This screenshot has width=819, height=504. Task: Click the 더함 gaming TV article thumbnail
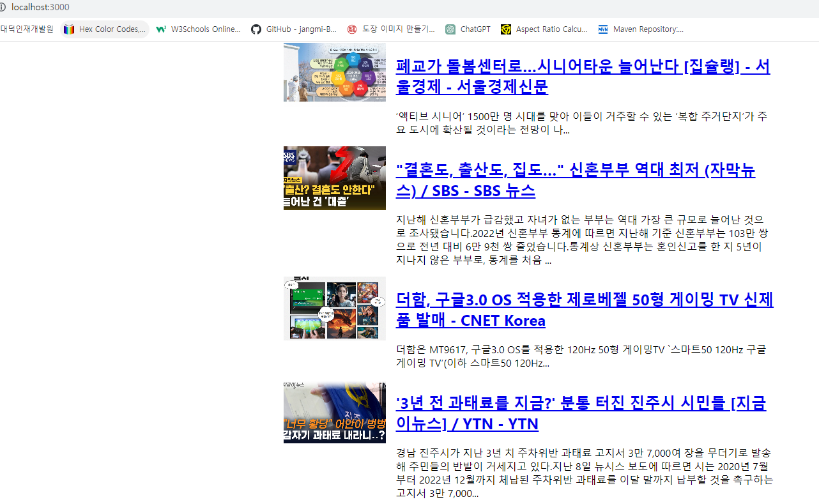point(335,309)
